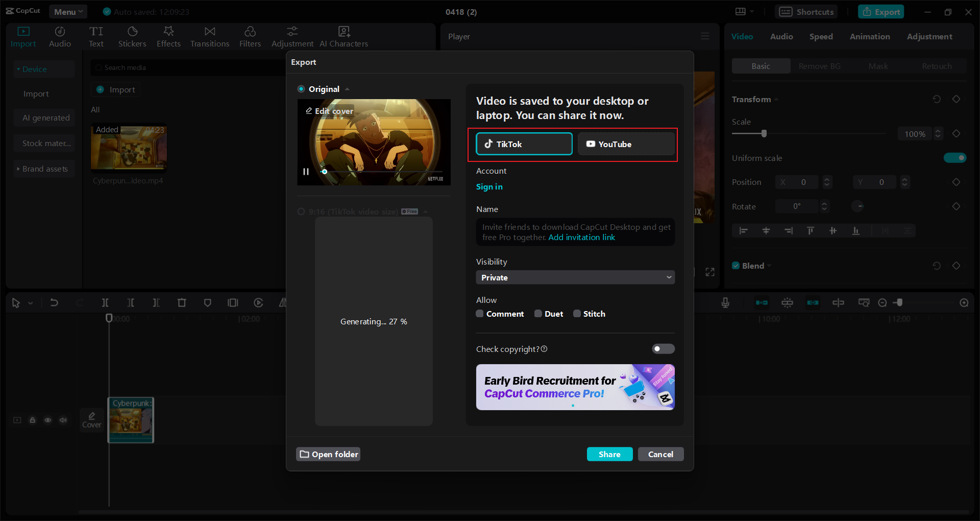
Task: Add a keyframe for Transform
Action: pos(957,99)
